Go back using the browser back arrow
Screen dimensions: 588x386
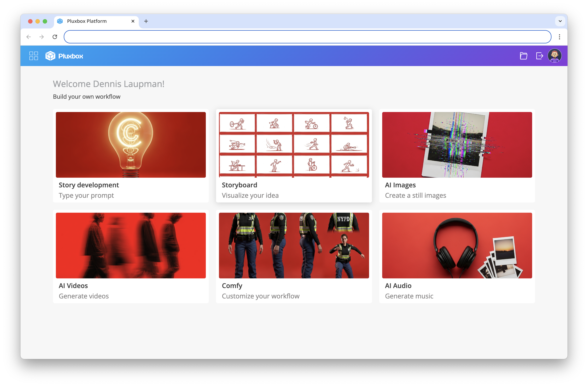coord(29,36)
